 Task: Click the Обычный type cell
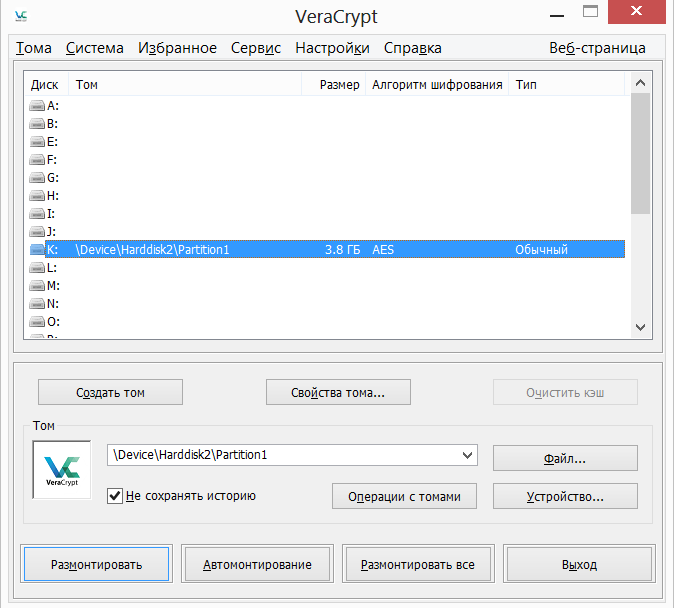tap(542, 249)
